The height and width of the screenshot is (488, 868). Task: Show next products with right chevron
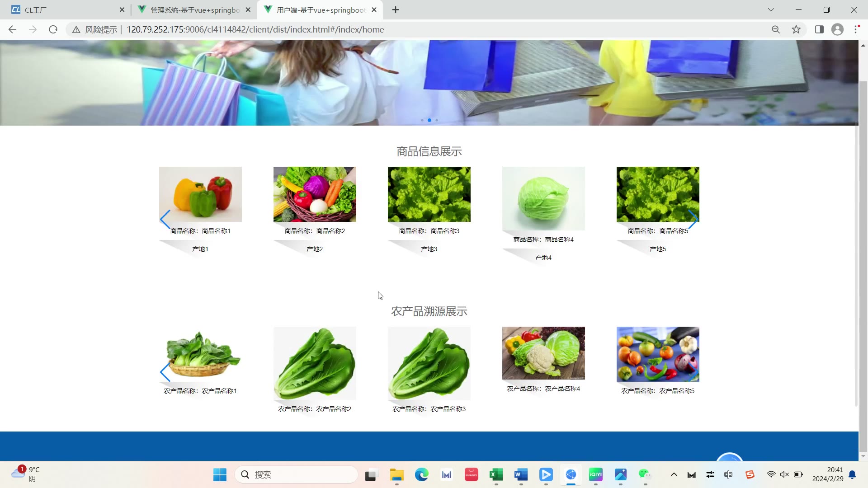tap(693, 220)
